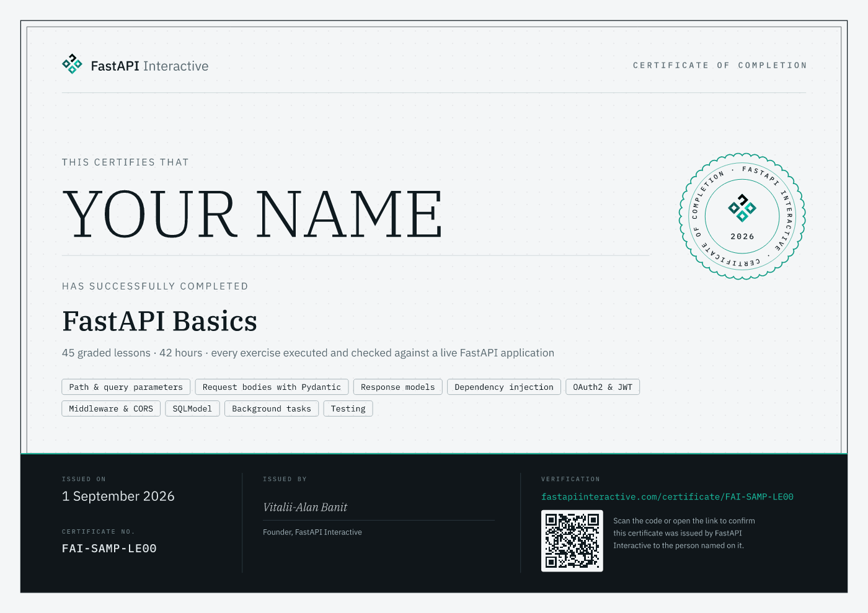
Task: Click the scan the code instruction text
Action: coord(684,533)
